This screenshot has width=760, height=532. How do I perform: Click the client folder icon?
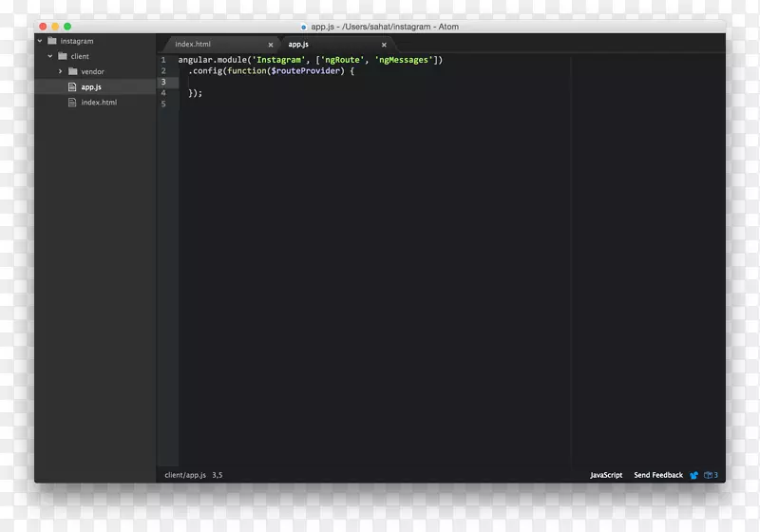pyautogui.click(x=63, y=56)
